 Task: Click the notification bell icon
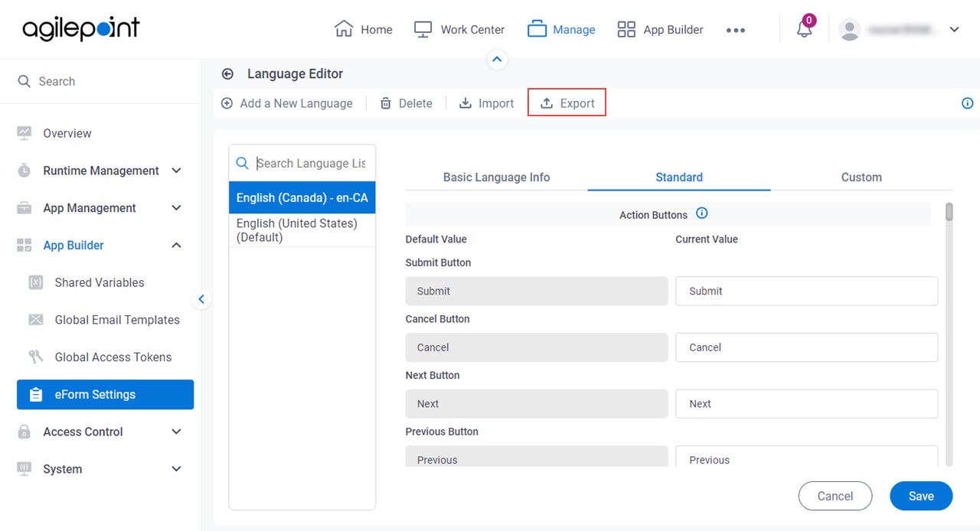[804, 29]
